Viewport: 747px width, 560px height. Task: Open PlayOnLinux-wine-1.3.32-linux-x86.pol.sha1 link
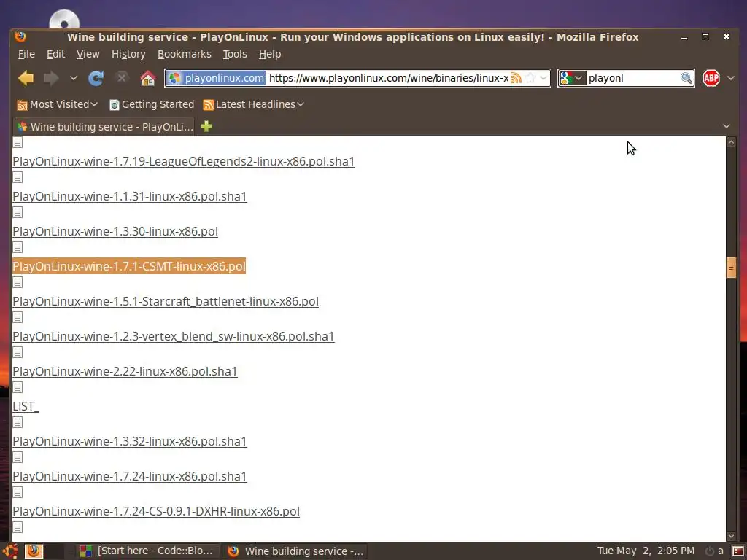pos(130,441)
